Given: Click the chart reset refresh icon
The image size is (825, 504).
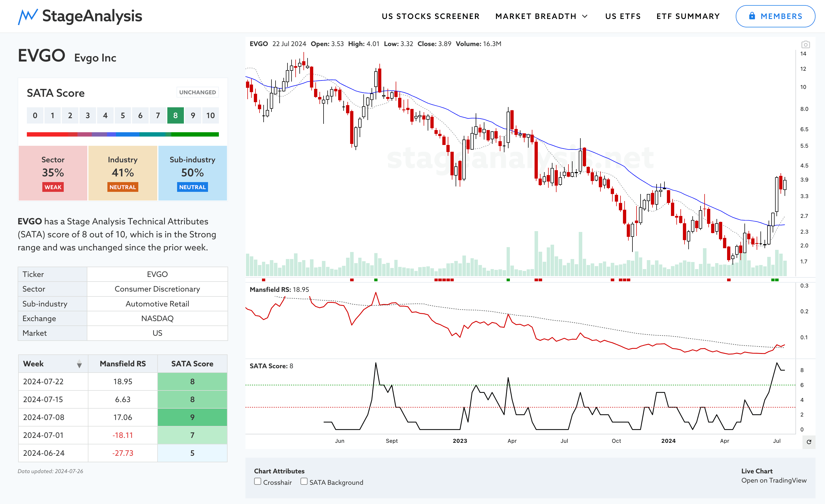Looking at the screenshot, I should 809,442.
